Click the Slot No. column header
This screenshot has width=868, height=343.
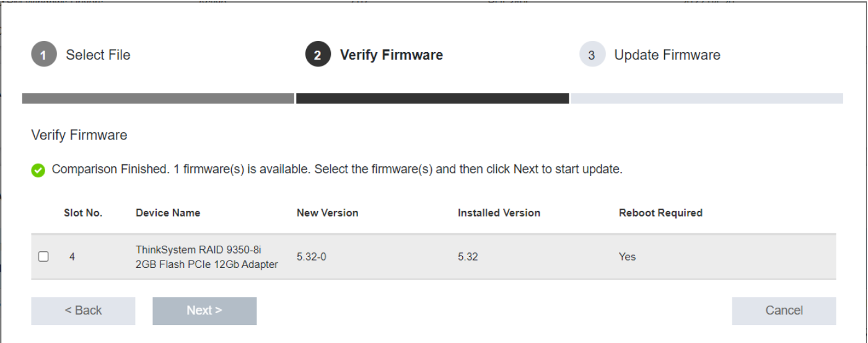click(83, 213)
